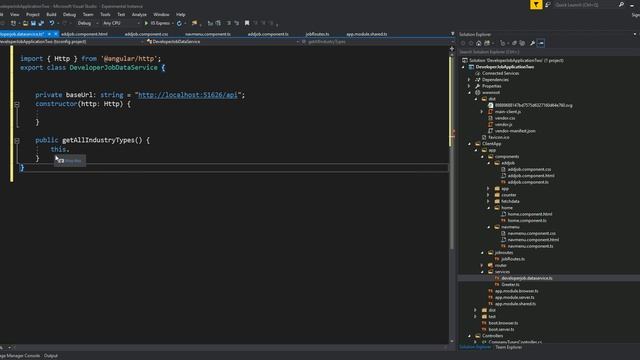Click the notifications flag icon in the title bar
The width and height of the screenshot is (640, 360).
click(536, 4)
